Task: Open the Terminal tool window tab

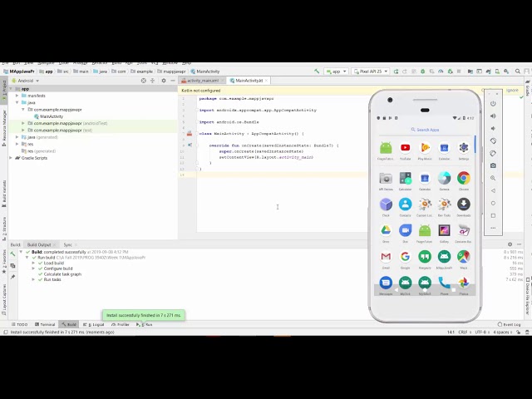Action: coord(45,325)
